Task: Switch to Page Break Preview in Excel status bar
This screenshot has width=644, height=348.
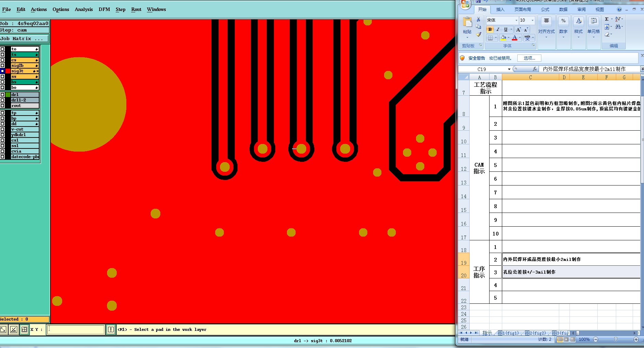Action: 573,339
